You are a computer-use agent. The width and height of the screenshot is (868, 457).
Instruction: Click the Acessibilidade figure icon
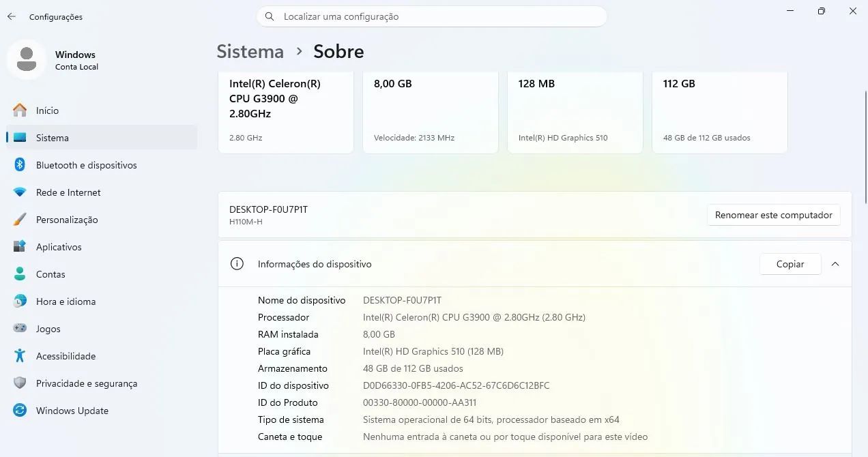20,356
